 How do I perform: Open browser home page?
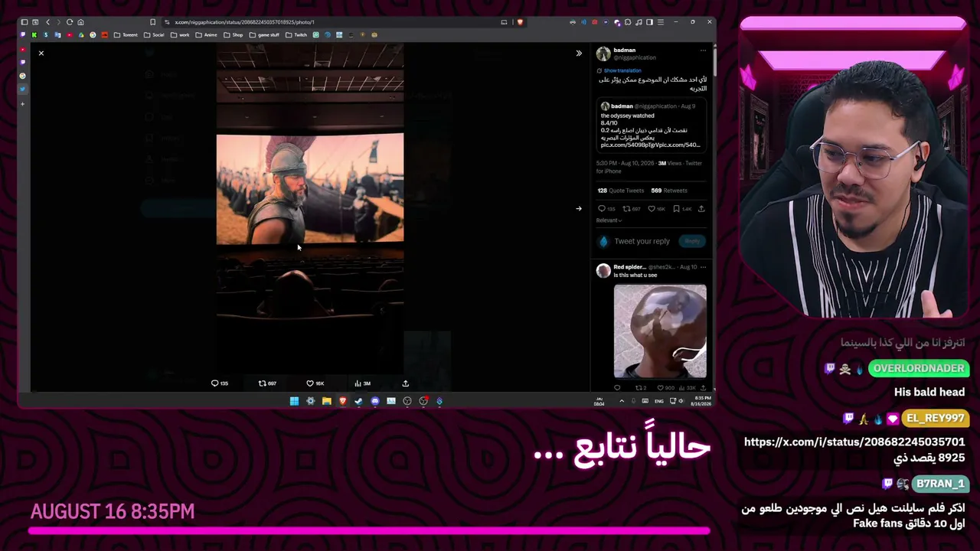tap(81, 22)
